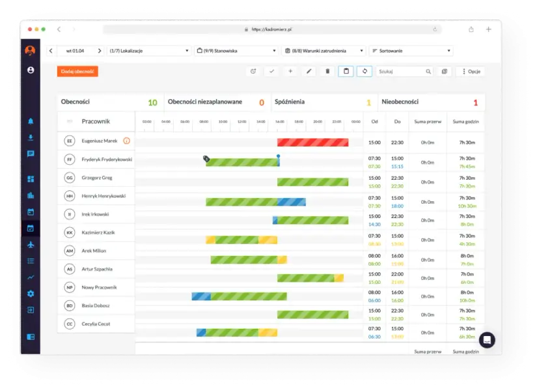539x392 pixels.
Task: Click Eugeniusz Marek's red absence bar
Action: [x=312, y=142]
